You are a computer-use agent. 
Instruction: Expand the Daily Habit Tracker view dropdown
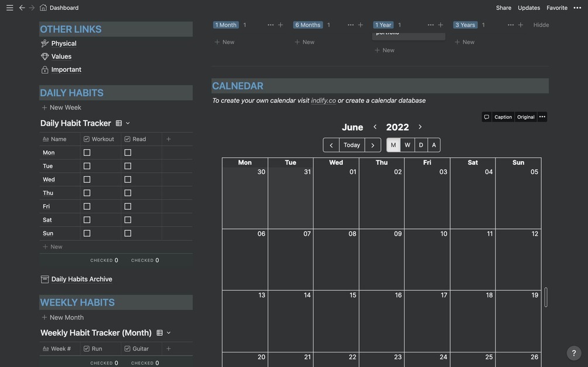[x=128, y=123]
